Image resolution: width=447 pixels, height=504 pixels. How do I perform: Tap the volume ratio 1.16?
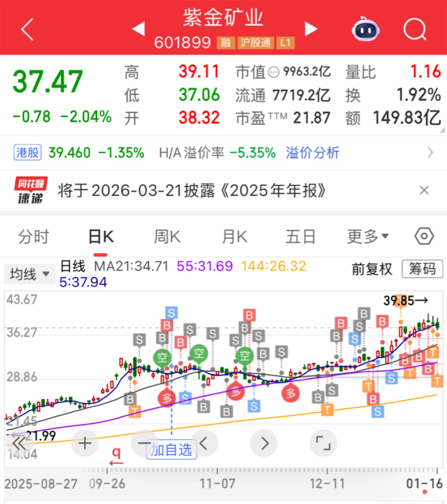tap(426, 71)
